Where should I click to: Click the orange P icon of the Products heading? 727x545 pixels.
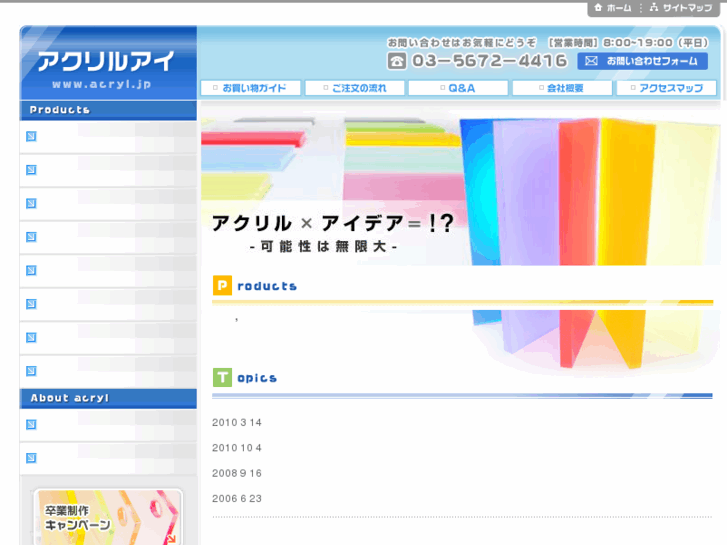click(x=222, y=286)
